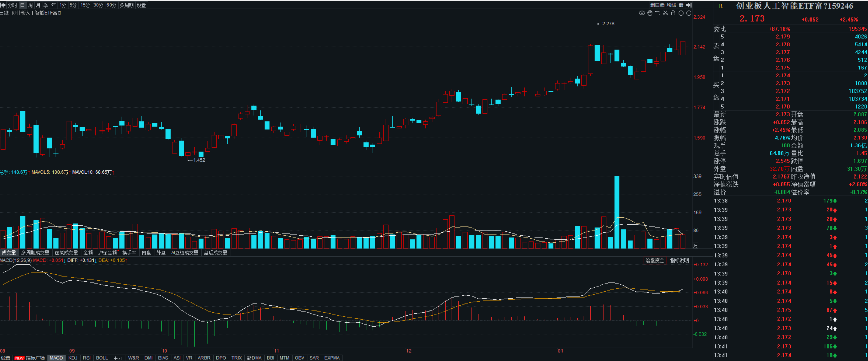868x361 pixels.
Task: Click the undo arrow icon
Action: coord(657,13)
